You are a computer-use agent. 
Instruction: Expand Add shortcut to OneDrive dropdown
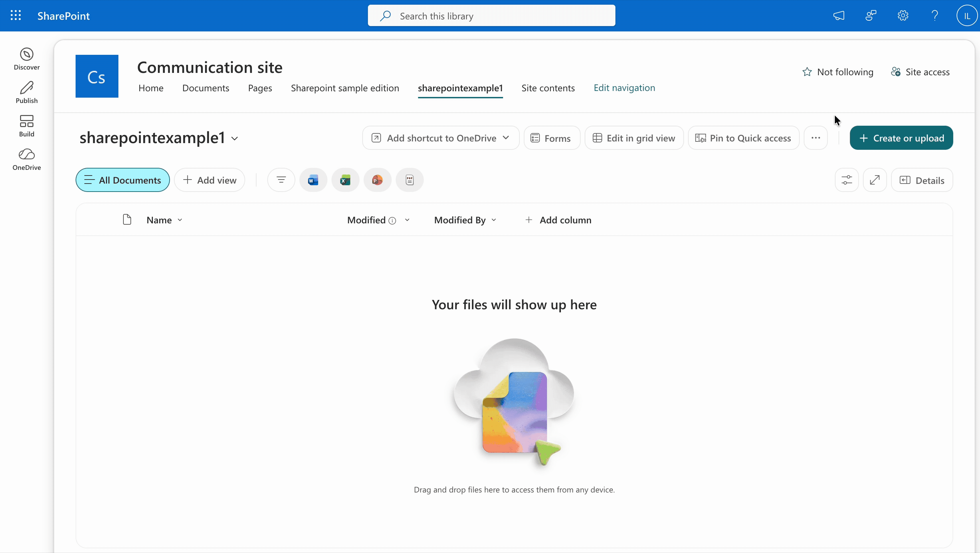click(506, 138)
